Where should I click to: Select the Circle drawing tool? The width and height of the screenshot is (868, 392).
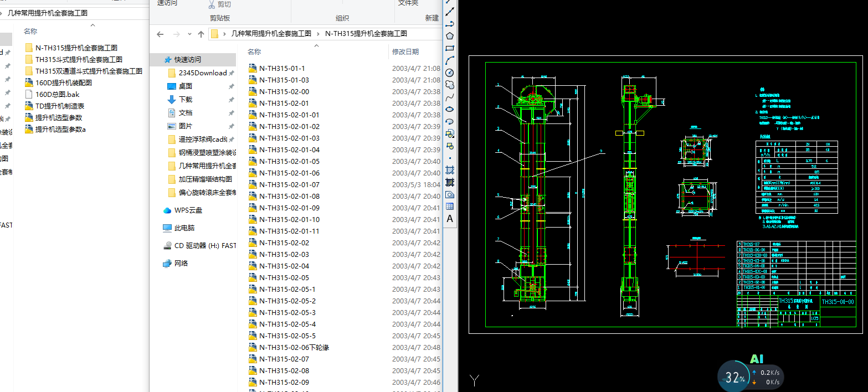(x=450, y=73)
